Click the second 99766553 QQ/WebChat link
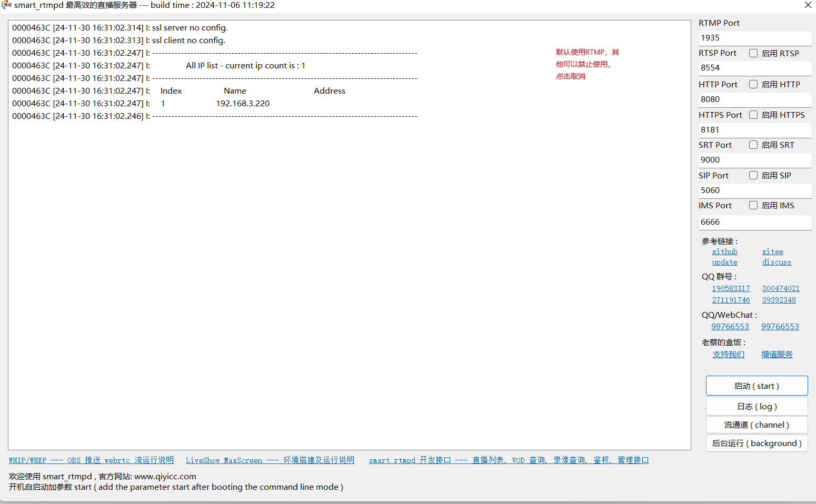 tap(780, 327)
